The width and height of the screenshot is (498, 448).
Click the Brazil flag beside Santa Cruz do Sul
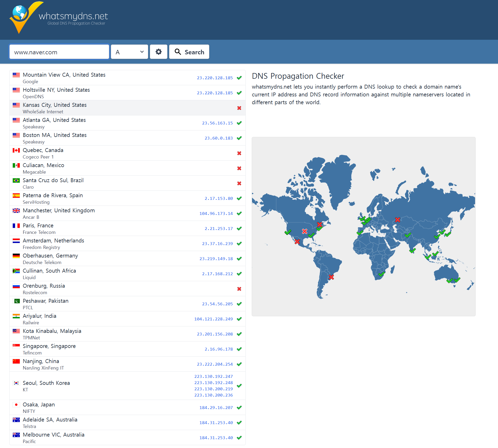pyautogui.click(x=16, y=180)
